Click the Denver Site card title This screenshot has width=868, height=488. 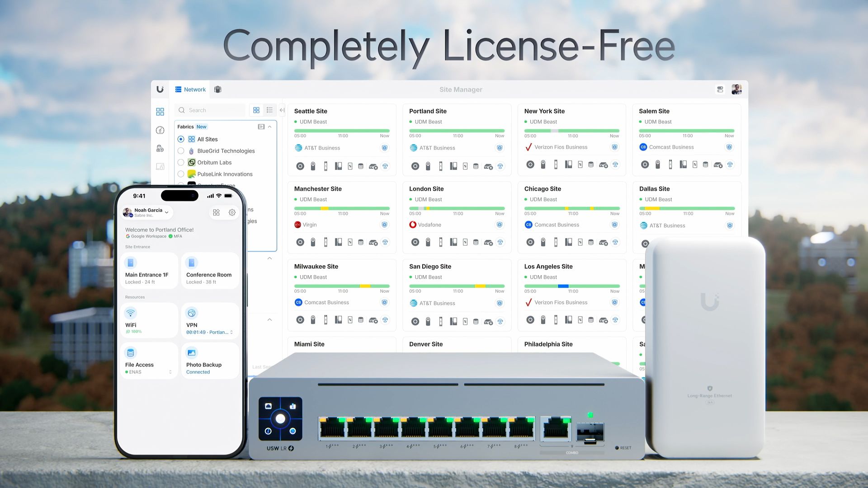click(426, 344)
